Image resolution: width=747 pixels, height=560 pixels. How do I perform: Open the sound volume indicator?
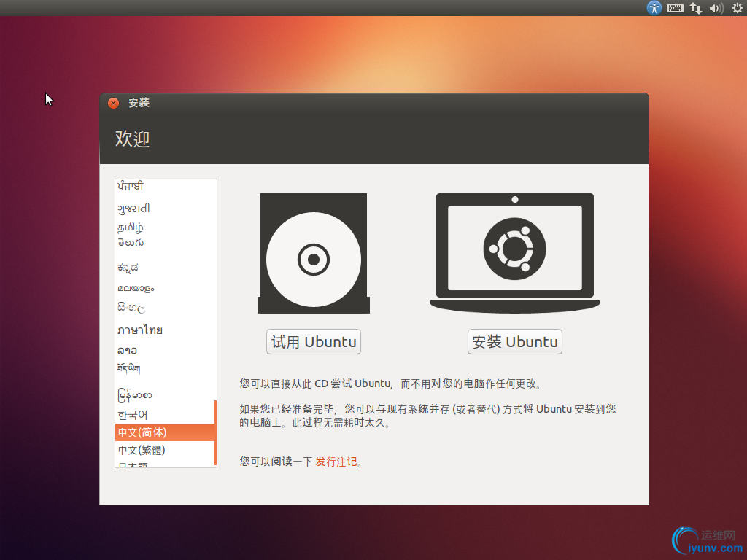(x=716, y=8)
